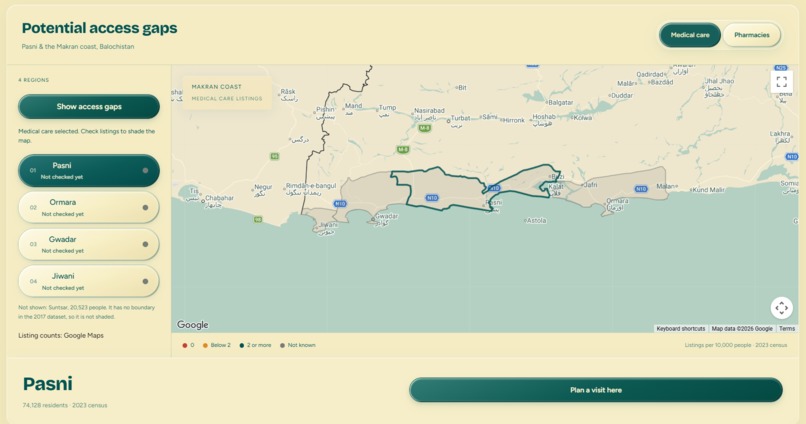Image resolution: width=806 pixels, height=424 pixels.
Task: Click the green 2 or more legend swatch
Action: (x=242, y=345)
